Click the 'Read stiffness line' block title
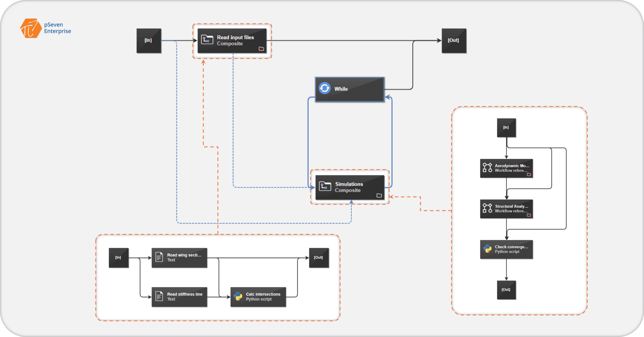This screenshot has height=337, width=644. [x=185, y=294]
